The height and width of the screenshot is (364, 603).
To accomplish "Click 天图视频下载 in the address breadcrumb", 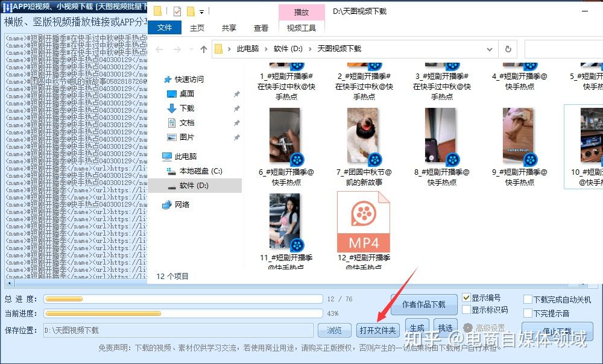I will coord(339,49).
